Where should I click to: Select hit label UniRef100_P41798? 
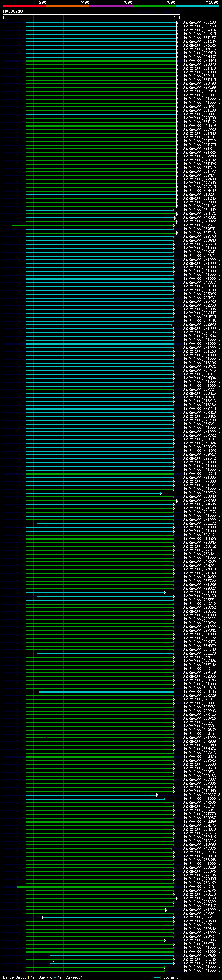pos(199,508)
